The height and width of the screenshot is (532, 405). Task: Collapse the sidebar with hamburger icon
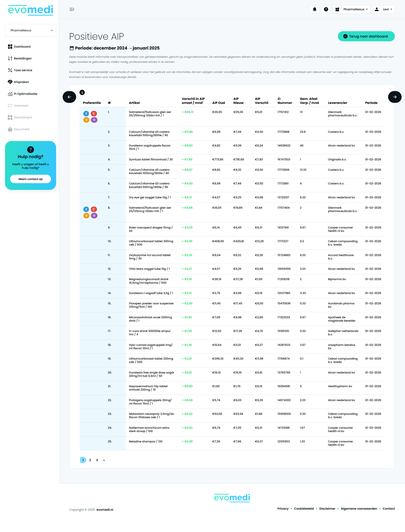click(x=72, y=9)
